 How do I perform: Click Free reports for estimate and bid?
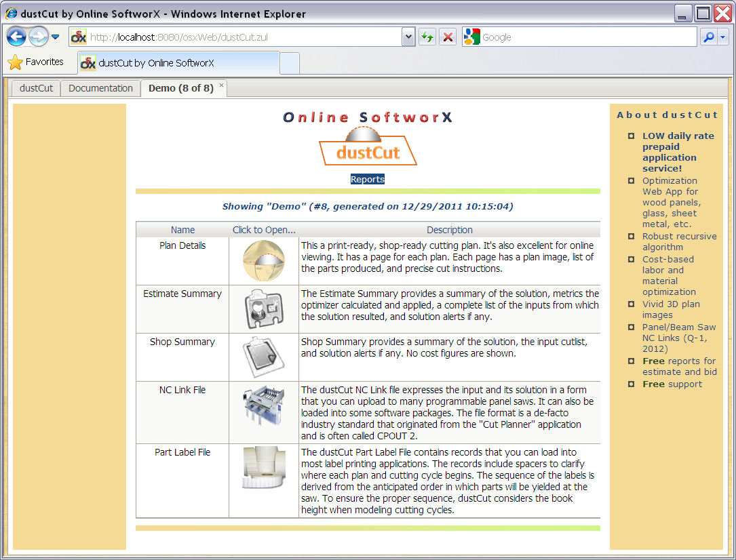click(x=680, y=366)
